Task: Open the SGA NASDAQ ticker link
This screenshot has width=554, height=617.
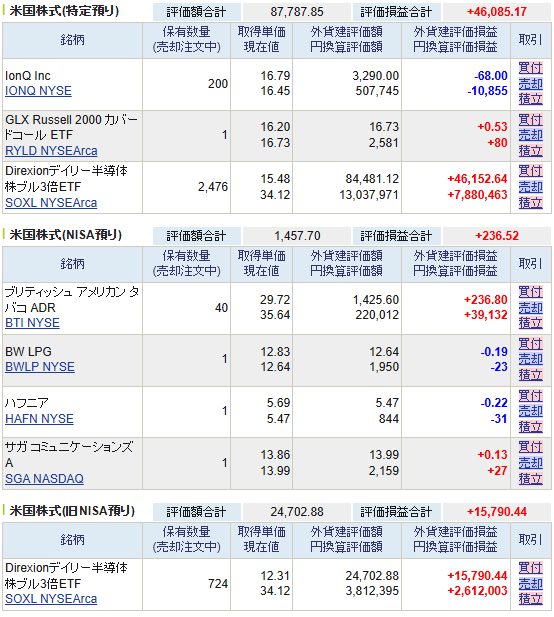Action: coord(44,478)
